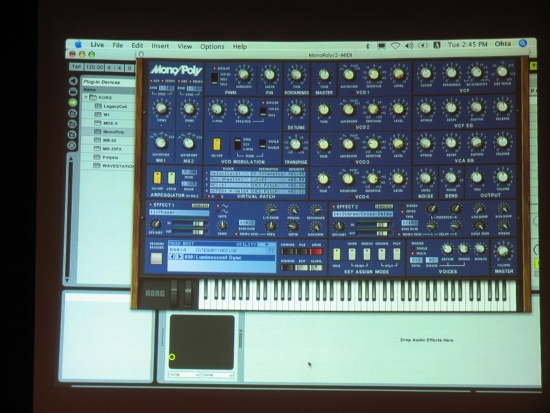The image size is (550, 413).
Task: Click the LegacyCell plug-in device icon
Action: click(98, 106)
